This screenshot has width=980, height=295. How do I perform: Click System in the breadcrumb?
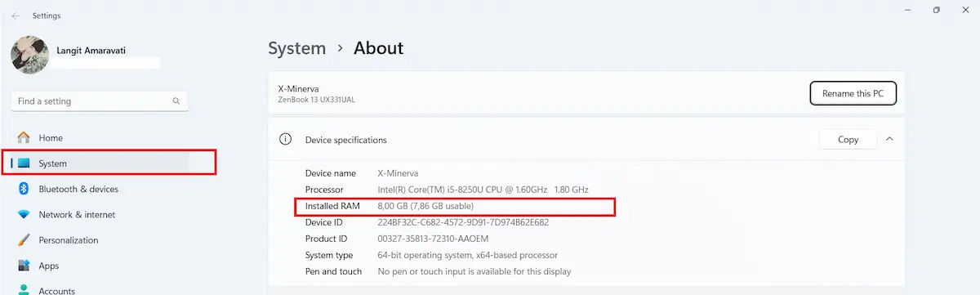coord(297,48)
